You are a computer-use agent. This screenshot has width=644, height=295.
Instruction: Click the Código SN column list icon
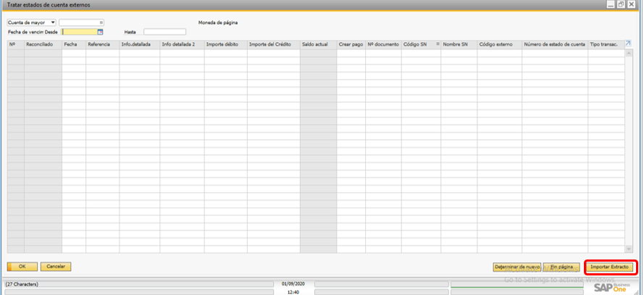pos(438,44)
